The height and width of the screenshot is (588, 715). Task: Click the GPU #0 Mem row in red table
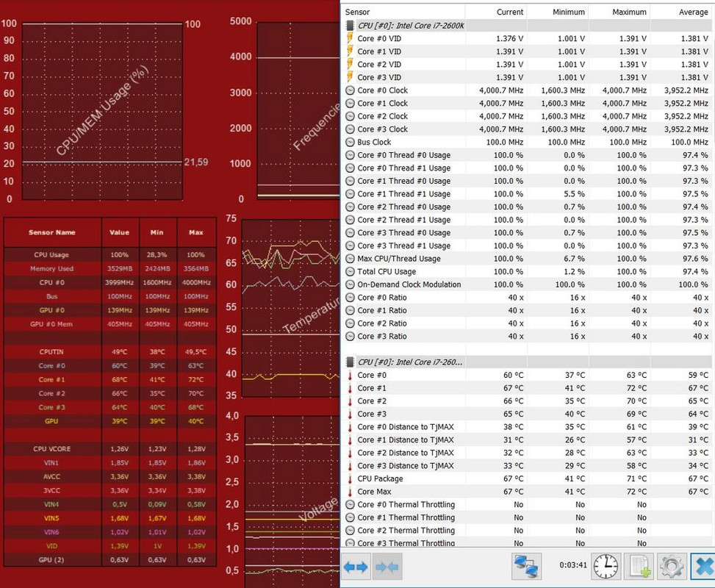click(110, 324)
